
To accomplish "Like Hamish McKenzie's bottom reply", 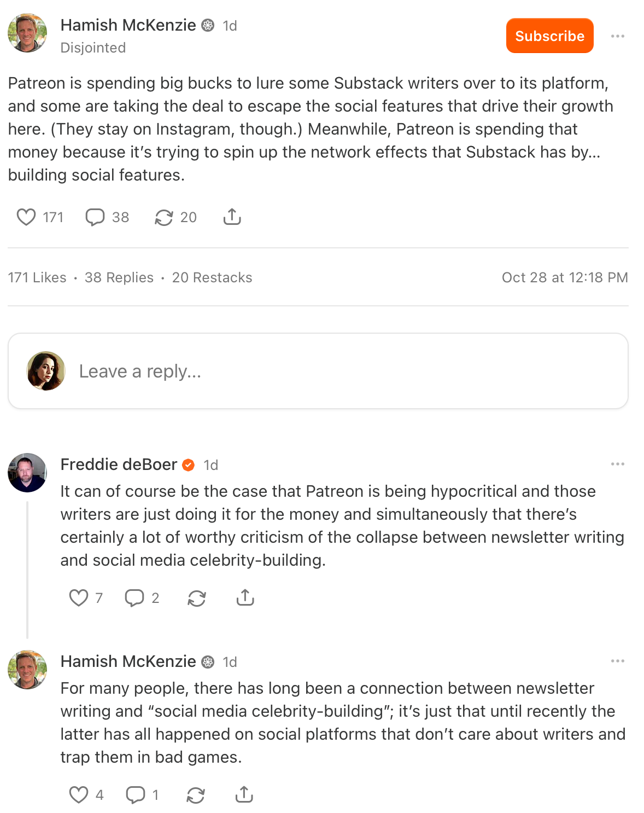I will tap(79, 795).
